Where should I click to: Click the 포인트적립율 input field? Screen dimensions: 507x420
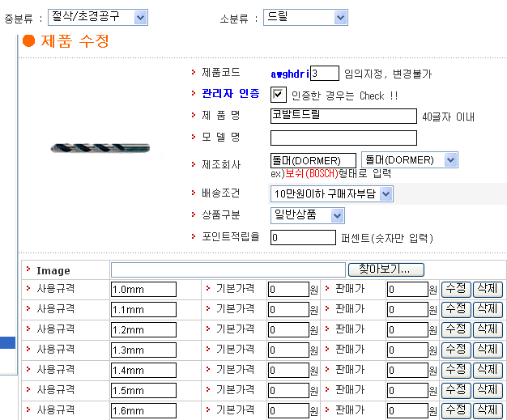pyautogui.click(x=303, y=237)
